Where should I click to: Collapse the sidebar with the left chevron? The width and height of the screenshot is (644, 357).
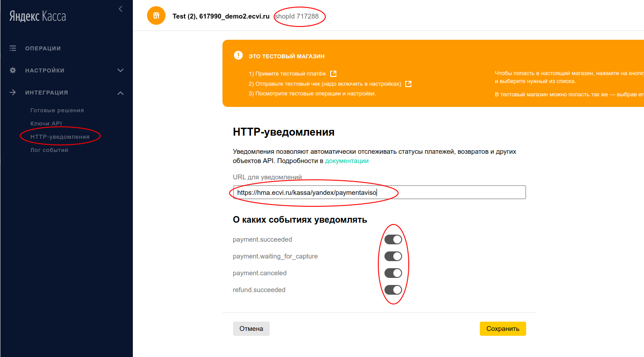click(121, 9)
